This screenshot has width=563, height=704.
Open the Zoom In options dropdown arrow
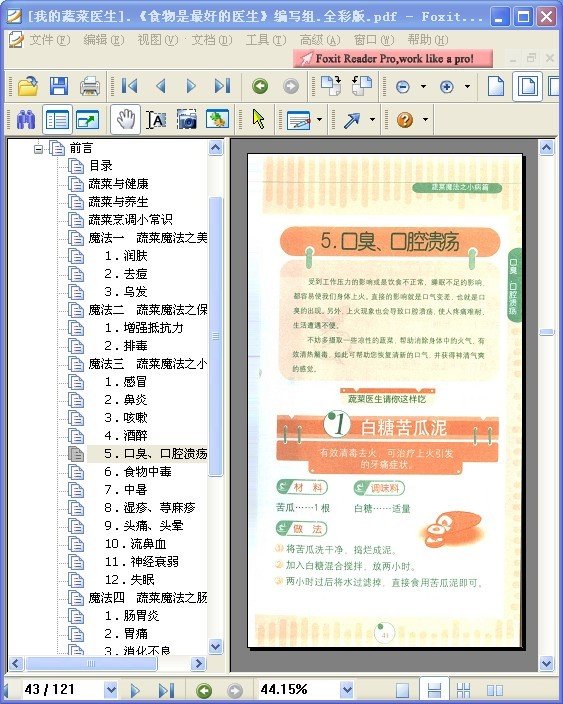(x=467, y=86)
